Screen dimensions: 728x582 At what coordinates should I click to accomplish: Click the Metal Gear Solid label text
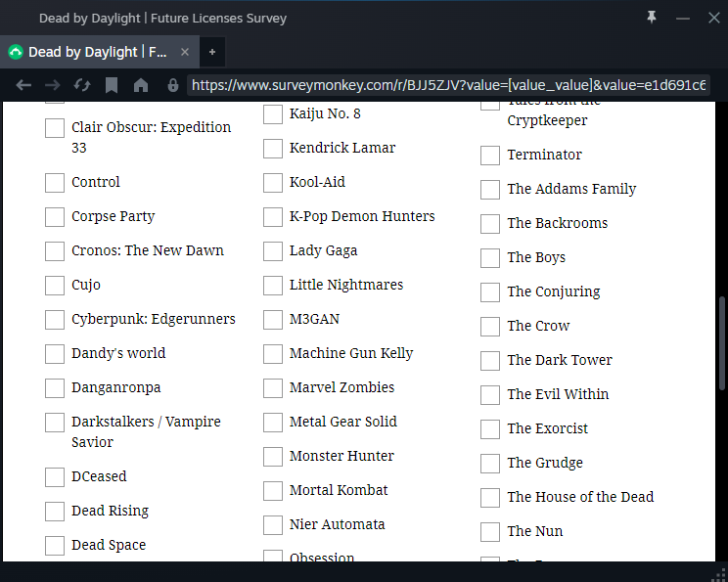pyautogui.click(x=343, y=422)
